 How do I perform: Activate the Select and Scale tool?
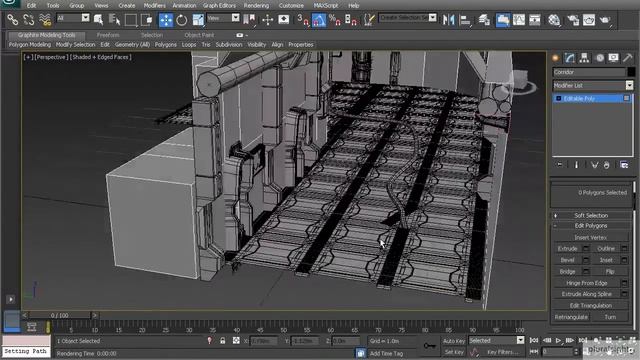(198, 20)
